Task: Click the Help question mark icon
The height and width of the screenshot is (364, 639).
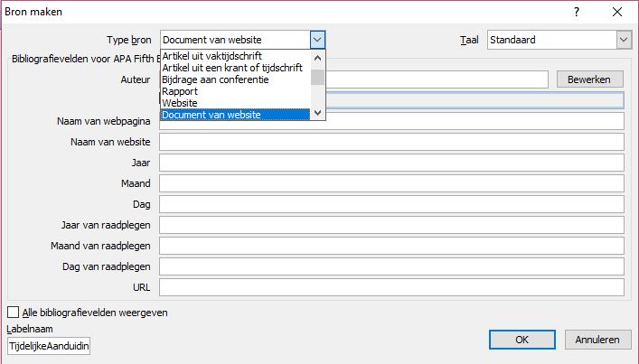Action: coord(576,12)
